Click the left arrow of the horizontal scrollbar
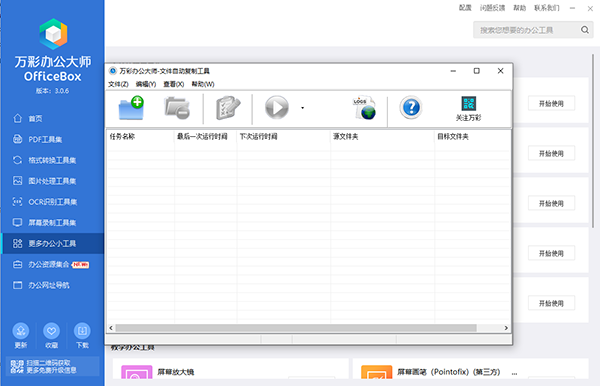 [111, 328]
